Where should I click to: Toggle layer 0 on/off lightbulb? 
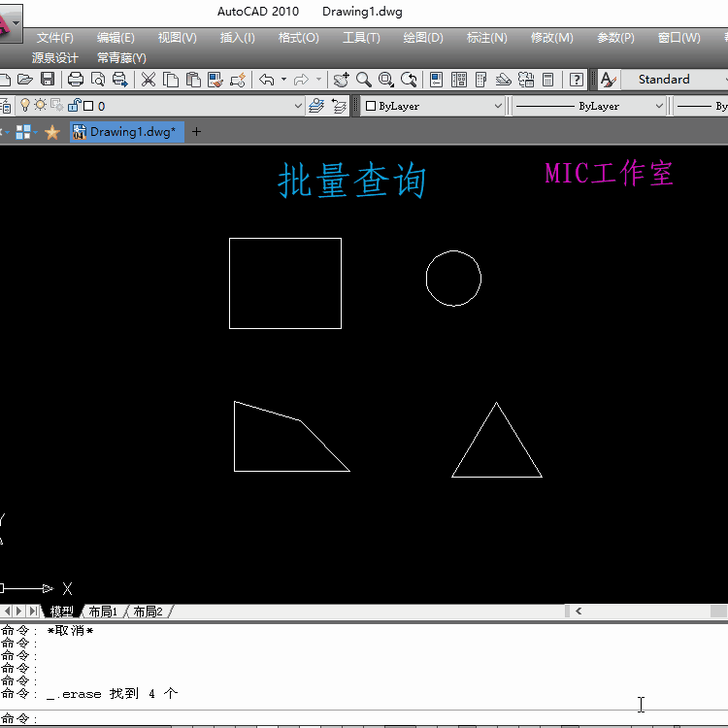pyautogui.click(x=25, y=106)
